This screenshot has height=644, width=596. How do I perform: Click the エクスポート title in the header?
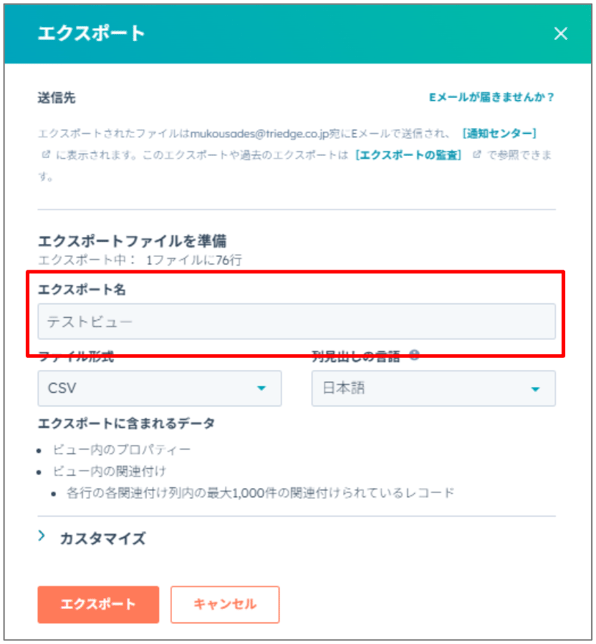point(91,33)
